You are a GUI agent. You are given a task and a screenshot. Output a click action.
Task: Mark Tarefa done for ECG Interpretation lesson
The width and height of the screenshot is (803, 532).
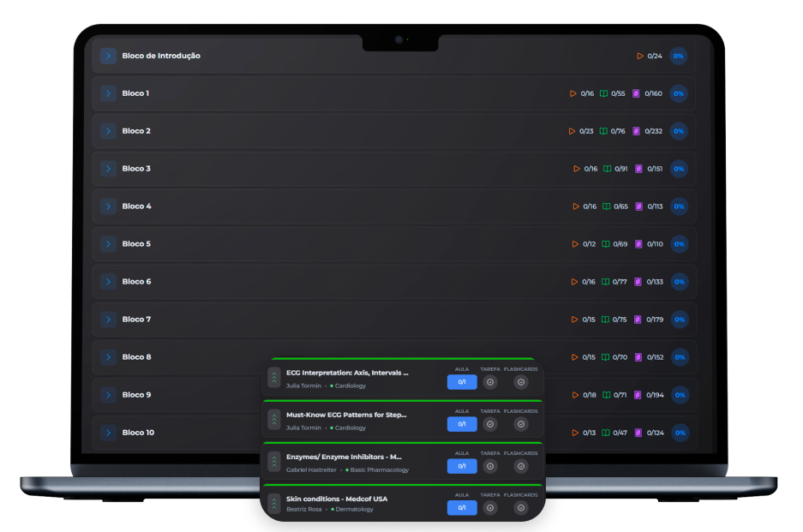(x=490, y=382)
